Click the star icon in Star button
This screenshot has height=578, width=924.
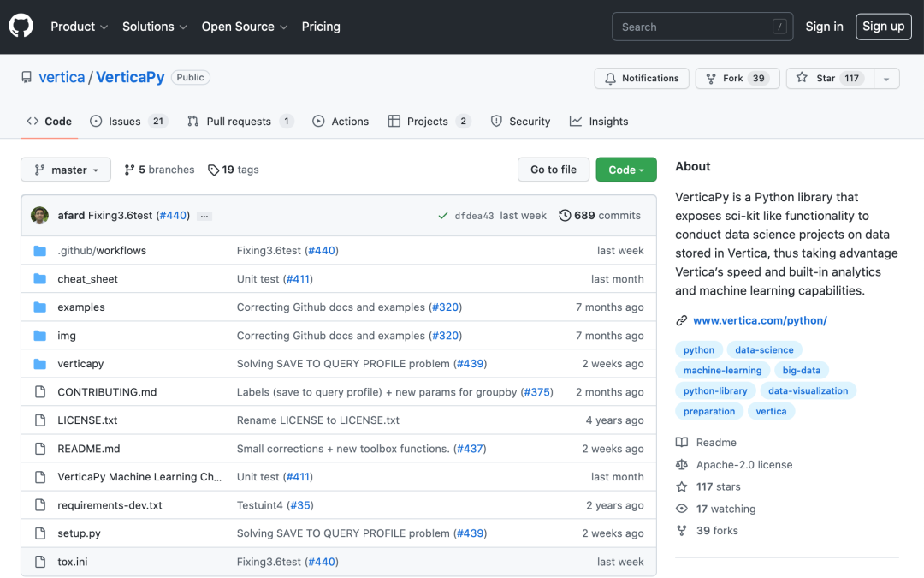click(802, 78)
